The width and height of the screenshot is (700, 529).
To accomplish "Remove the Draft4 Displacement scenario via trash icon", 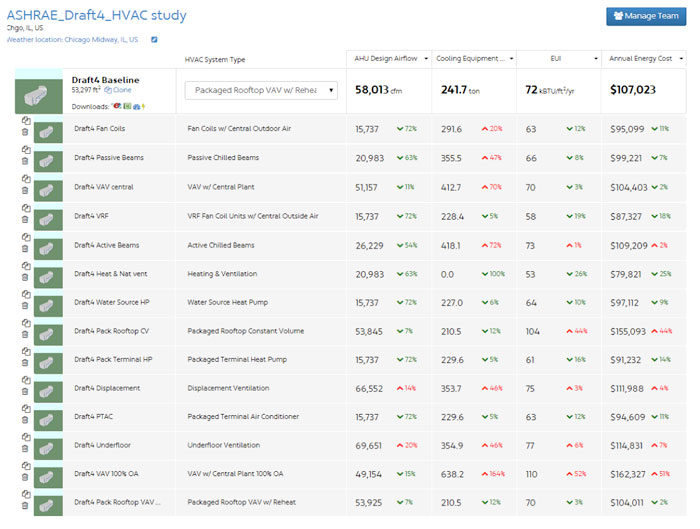I will [25, 394].
